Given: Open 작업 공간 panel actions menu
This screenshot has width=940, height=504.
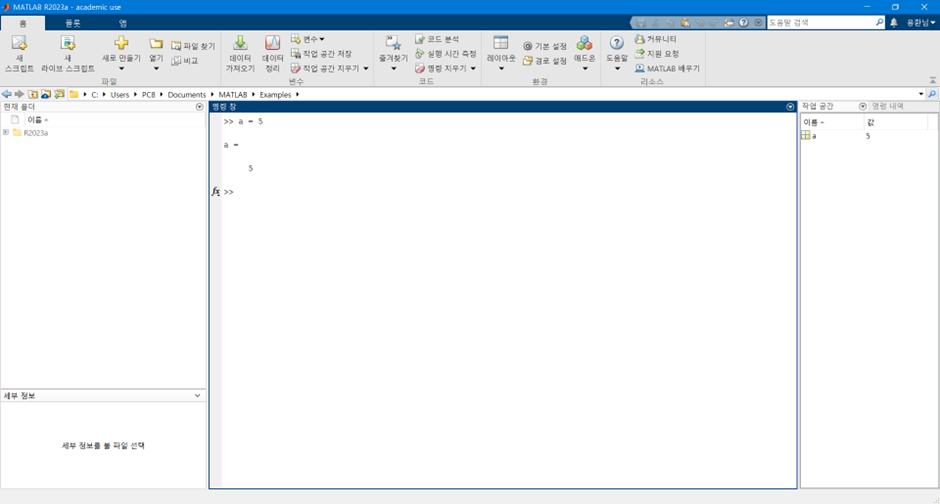Looking at the screenshot, I should (x=863, y=106).
